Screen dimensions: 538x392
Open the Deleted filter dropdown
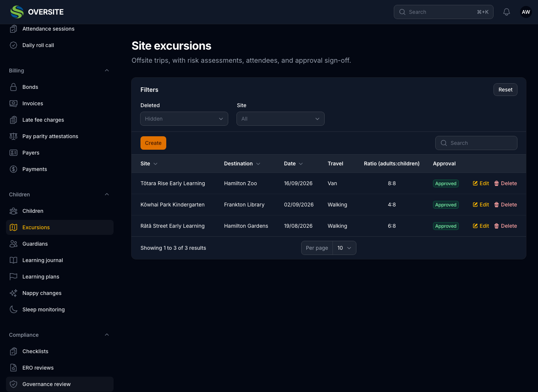tap(184, 119)
